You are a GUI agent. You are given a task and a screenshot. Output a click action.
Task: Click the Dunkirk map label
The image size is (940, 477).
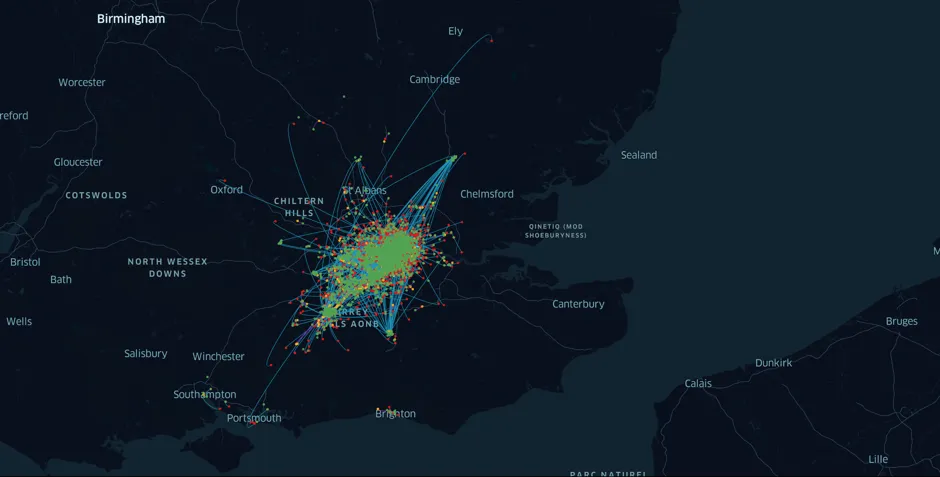pos(773,363)
